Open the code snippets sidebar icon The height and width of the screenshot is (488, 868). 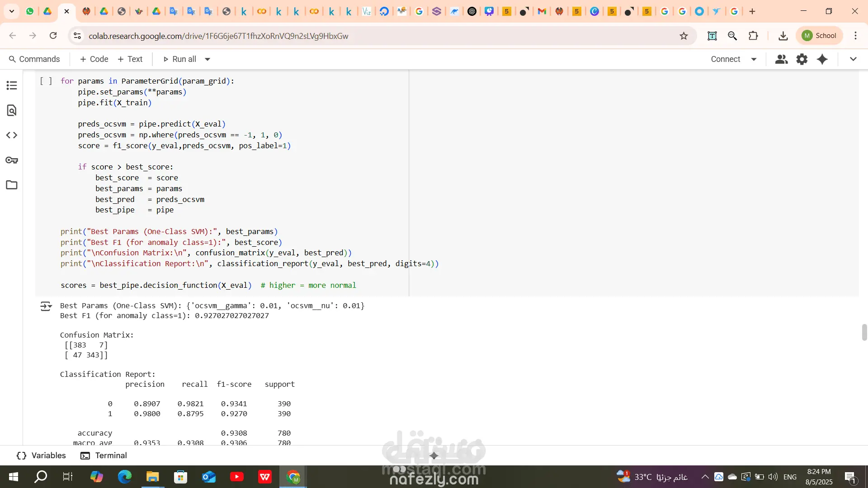click(12, 135)
